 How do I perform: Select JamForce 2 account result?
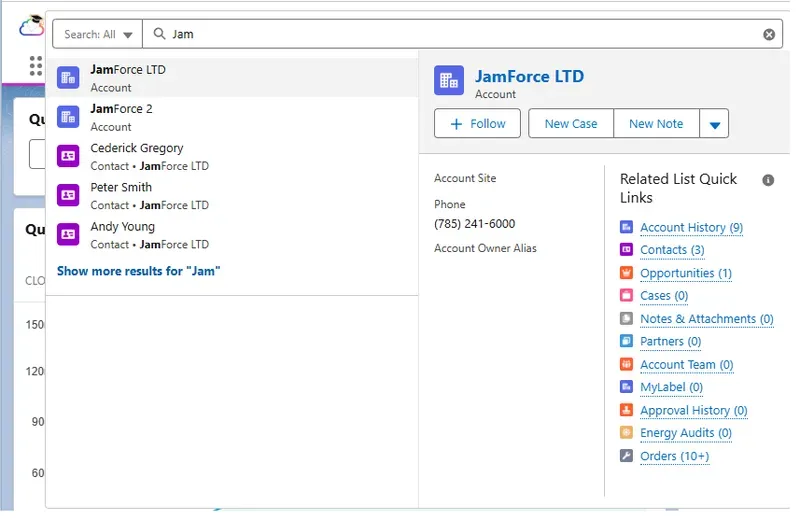[232, 117]
